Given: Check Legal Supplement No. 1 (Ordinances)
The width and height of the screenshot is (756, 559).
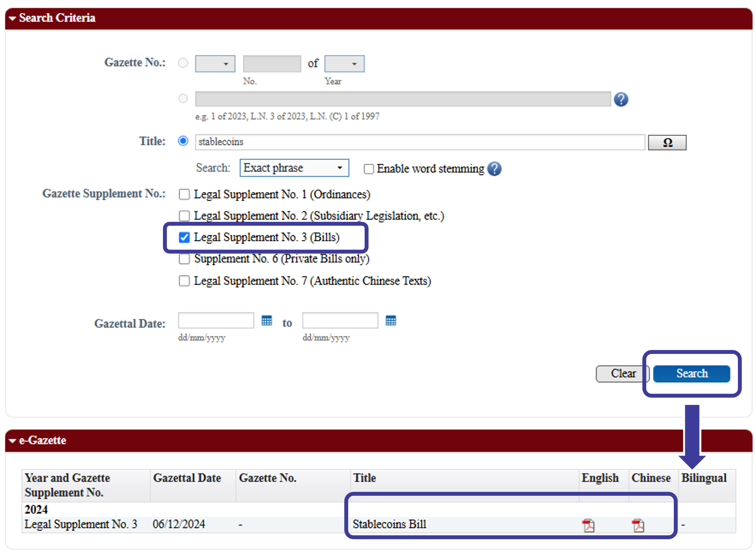Looking at the screenshot, I should tap(184, 195).
